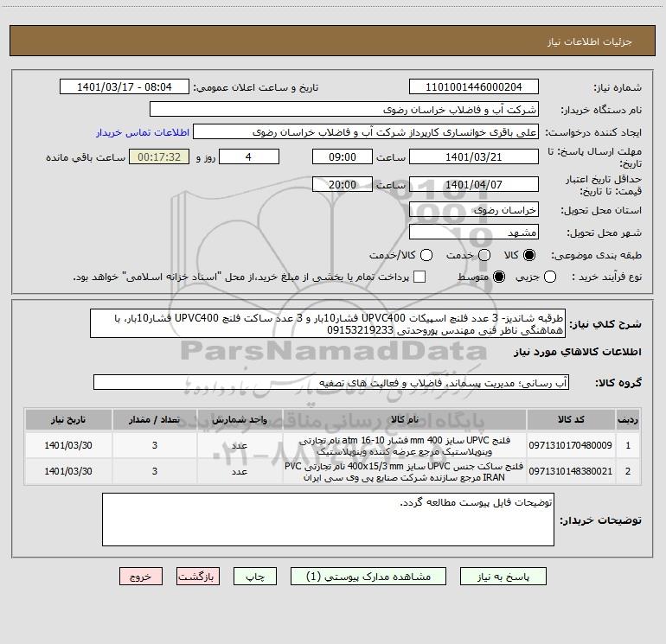The width and height of the screenshot is (666, 644).
Task: Select item code 0971310148380021
Action: pos(571,471)
